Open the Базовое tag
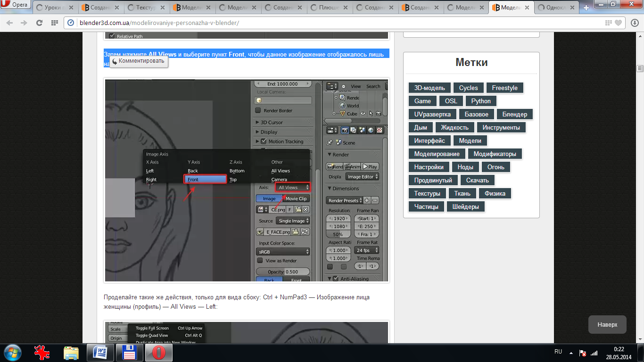The width and height of the screenshot is (644, 362). tap(477, 114)
